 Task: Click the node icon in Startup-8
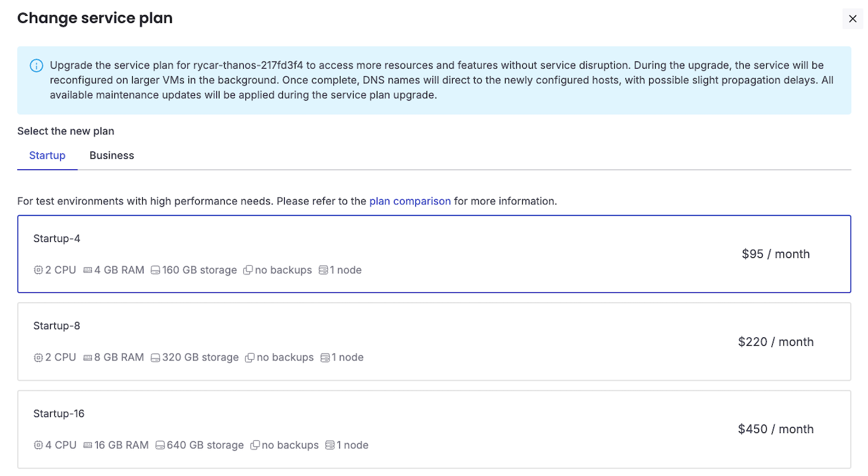tap(325, 357)
